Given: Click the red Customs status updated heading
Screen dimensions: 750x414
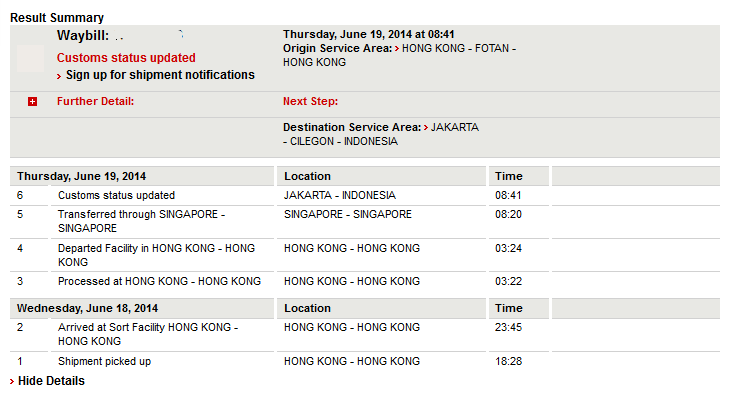Looking at the screenshot, I should click(x=126, y=58).
